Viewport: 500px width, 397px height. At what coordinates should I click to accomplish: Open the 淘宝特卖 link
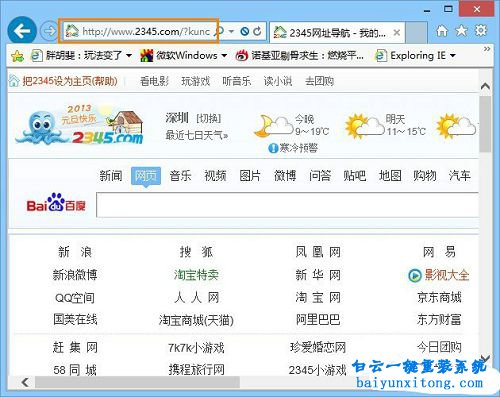196,275
